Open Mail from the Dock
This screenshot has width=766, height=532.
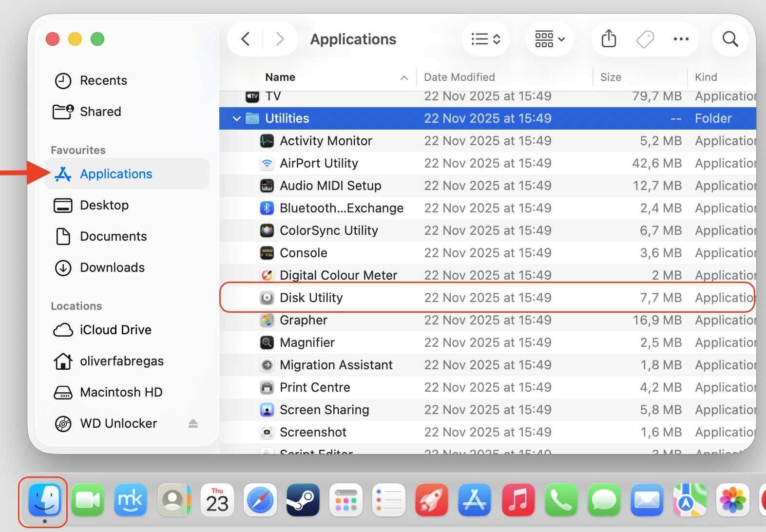point(647,500)
